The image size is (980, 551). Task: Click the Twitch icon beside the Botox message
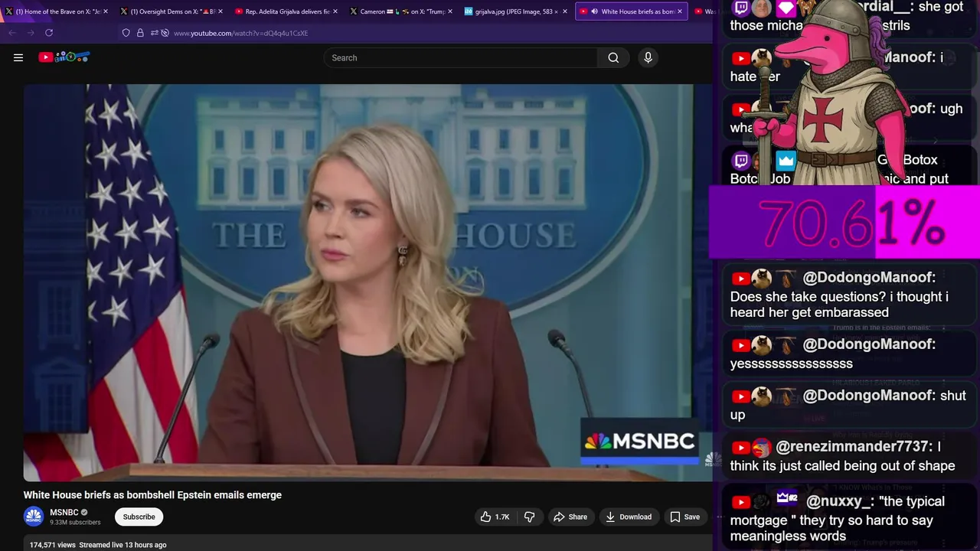click(741, 161)
